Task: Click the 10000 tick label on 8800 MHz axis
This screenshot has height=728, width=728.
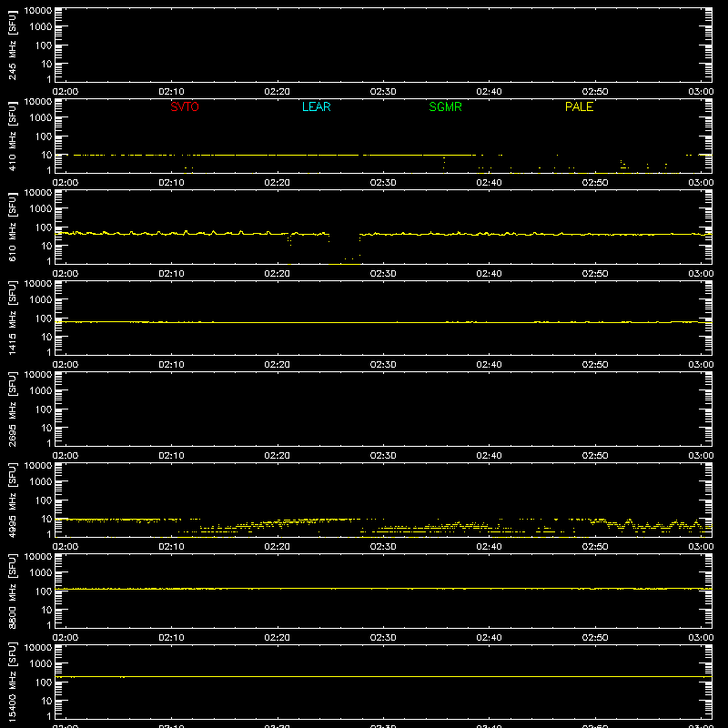Action: click(x=38, y=557)
